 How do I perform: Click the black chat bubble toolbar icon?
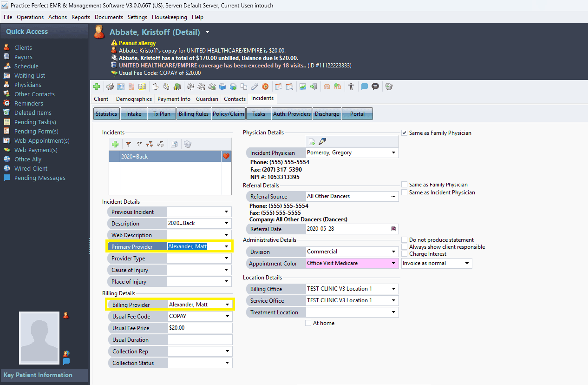375,86
